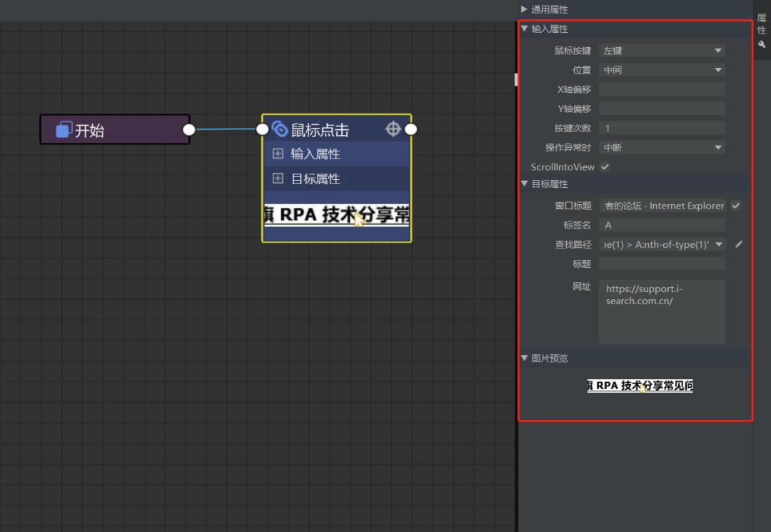The height and width of the screenshot is (532, 771).
Task: Uncheck the 窗口标题 checkbox
Action: [x=736, y=206]
